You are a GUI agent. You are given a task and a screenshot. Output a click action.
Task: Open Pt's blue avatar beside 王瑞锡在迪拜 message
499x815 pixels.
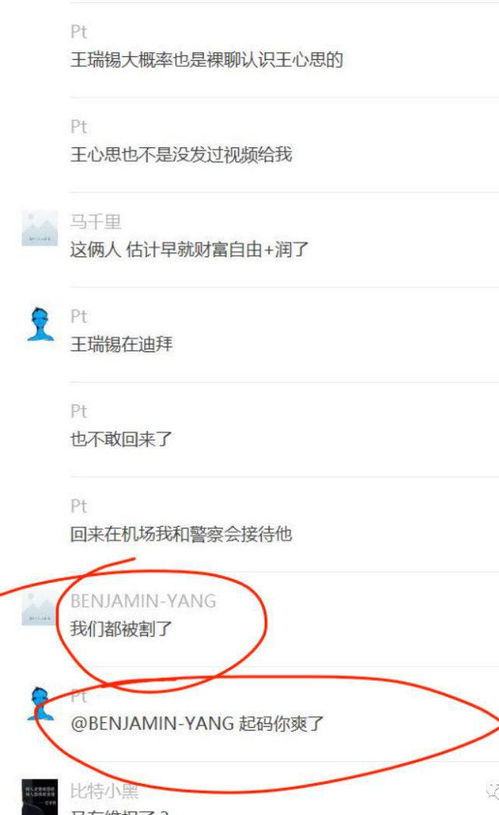40,324
